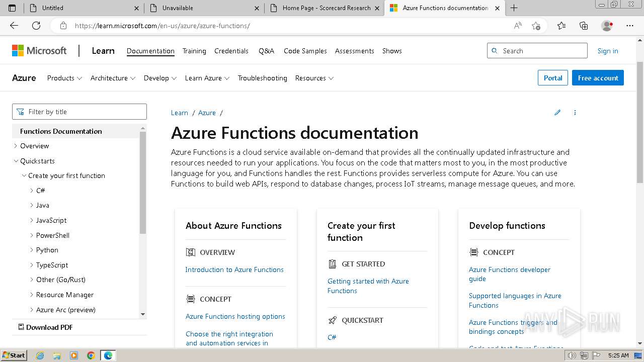This screenshot has width=644, height=362.
Task: Open the Architecture dropdown menu
Action: 113,78
